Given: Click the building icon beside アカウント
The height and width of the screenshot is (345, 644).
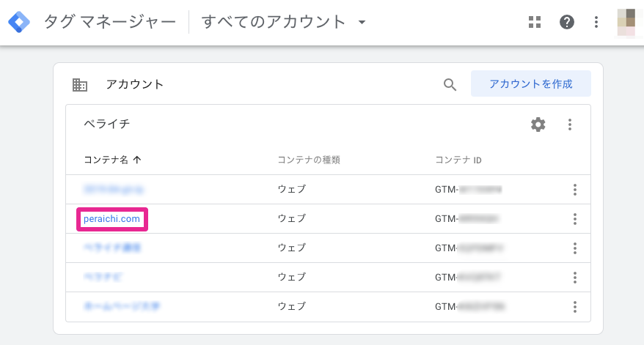Looking at the screenshot, I should [80, 84].
